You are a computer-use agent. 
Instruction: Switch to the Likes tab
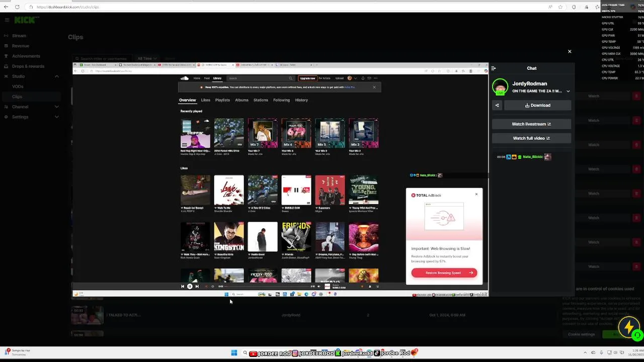206,100
